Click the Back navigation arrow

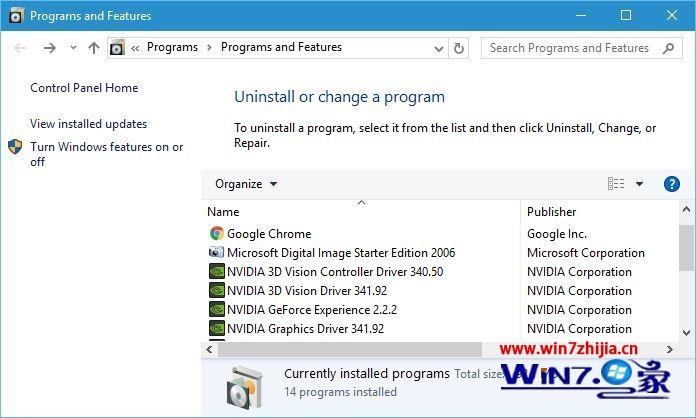20,48
